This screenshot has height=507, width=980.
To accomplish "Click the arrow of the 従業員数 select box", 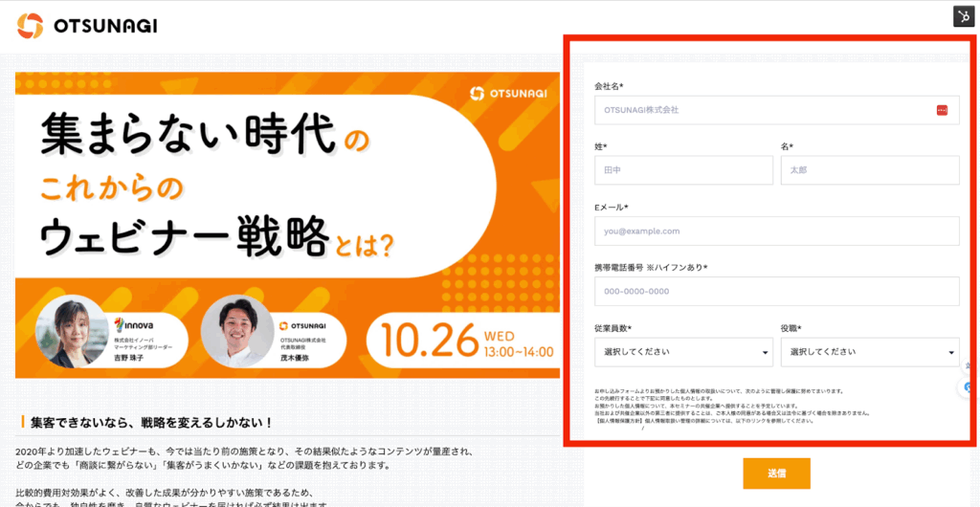I will point(765,353).
